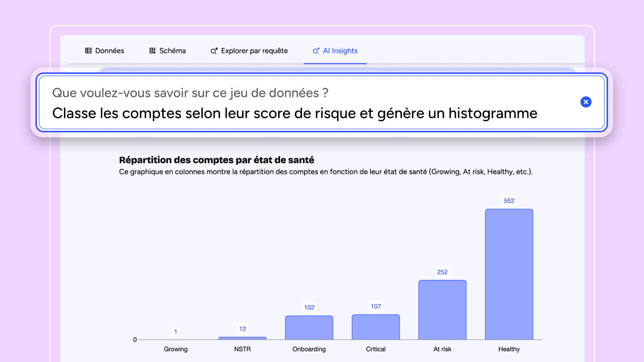Click into the dataset question input field
Viewport: 644px width, 362px height.
[295, 113]
